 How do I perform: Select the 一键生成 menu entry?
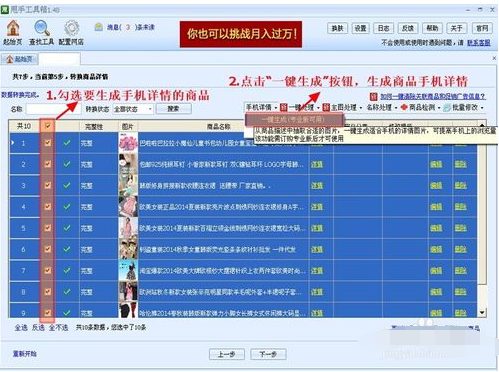click(x=294, y=120)
